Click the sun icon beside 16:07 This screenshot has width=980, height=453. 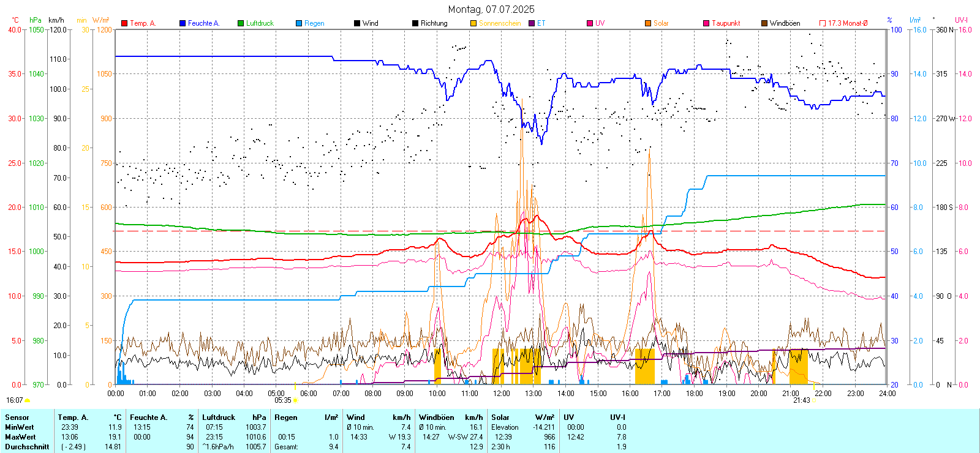pyautogui.click(x=27, y=400)
